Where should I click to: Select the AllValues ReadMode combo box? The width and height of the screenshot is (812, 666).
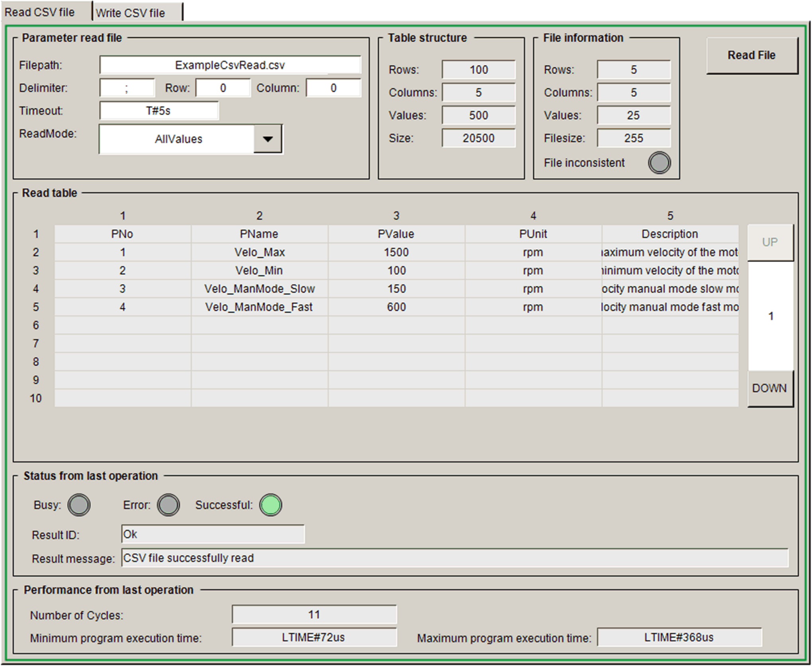coord(178,139)
